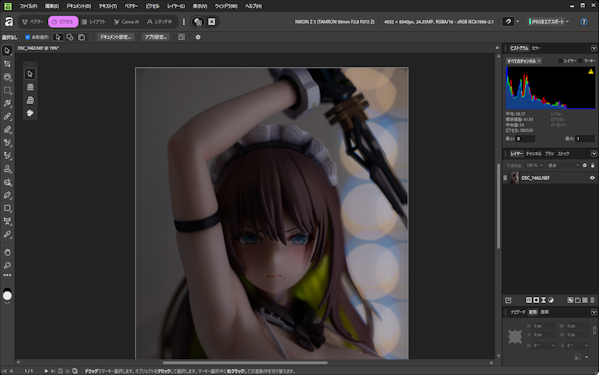Click the X position field in Transform
Image resolution: width=599 pixels, height=375 pixels.
(544, 326)
